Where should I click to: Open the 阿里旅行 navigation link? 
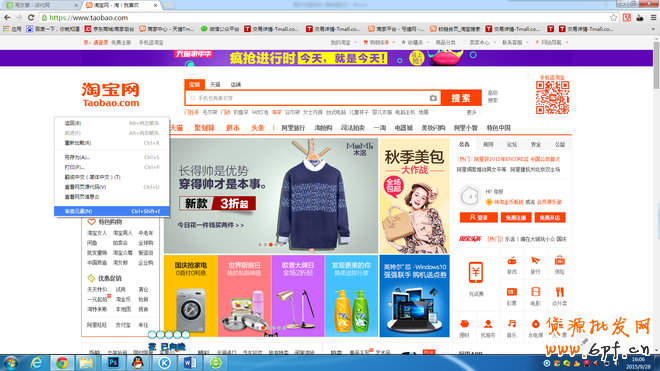(x=293, y=128)
